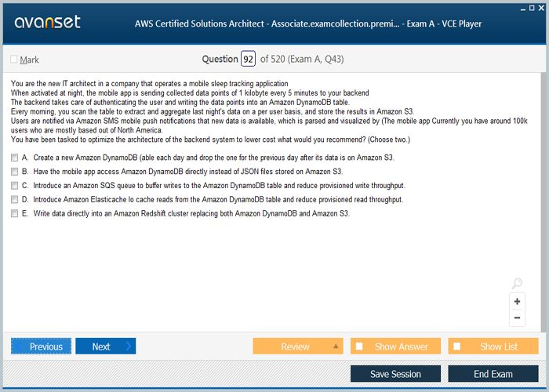The width and height of the screenshot is (549, 392).
Task: Click the magnifier zoom icon
Action: (x=517, y=283)
